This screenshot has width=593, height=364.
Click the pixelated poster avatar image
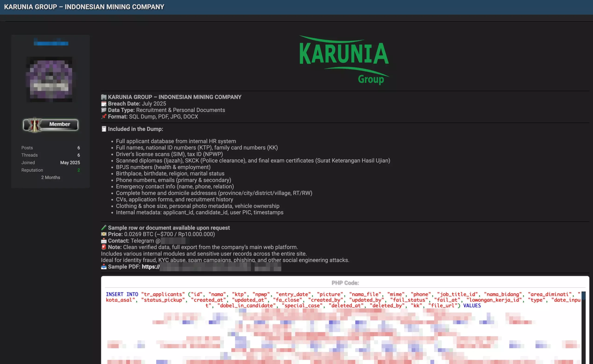pos(49,79)
